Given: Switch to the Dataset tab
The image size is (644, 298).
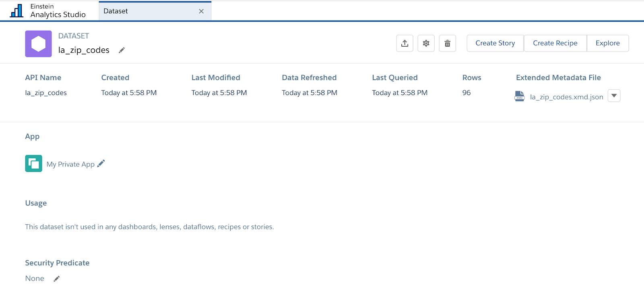Looking at the screenshot, I should pos(155,11).
